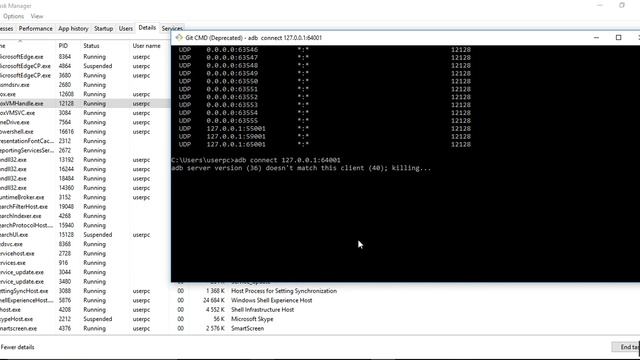Select the process row with PID 2312
640x360 pixels.
tap(84, 141)
